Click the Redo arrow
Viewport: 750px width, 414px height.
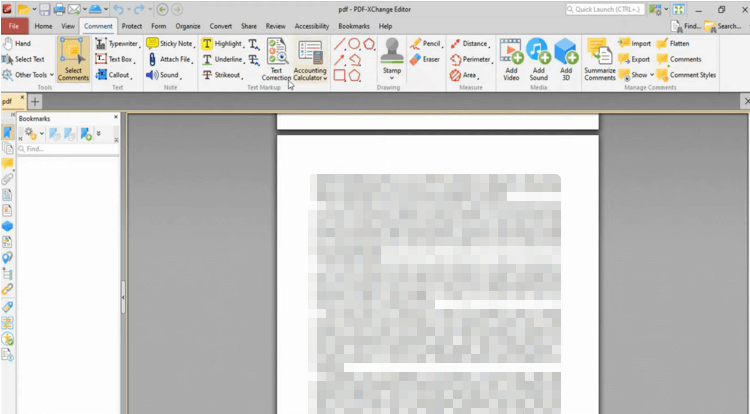(x=139, y=9)
